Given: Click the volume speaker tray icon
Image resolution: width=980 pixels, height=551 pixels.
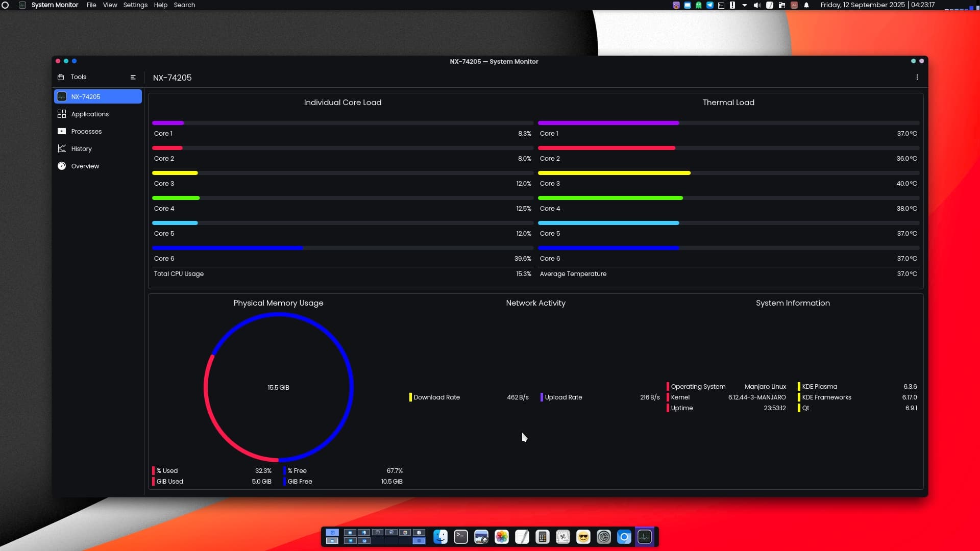Looking at the screenshot, I should click(757, 5).
